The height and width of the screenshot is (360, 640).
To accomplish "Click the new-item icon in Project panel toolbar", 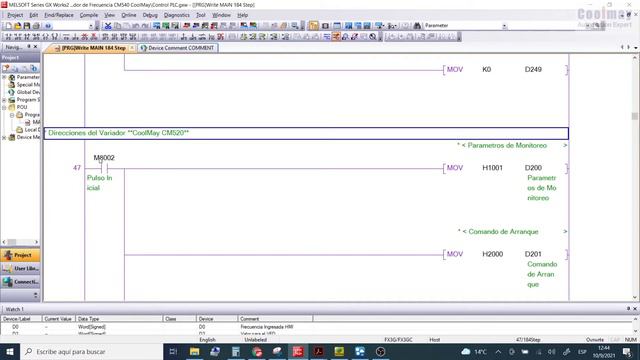I will pos(6,68).
